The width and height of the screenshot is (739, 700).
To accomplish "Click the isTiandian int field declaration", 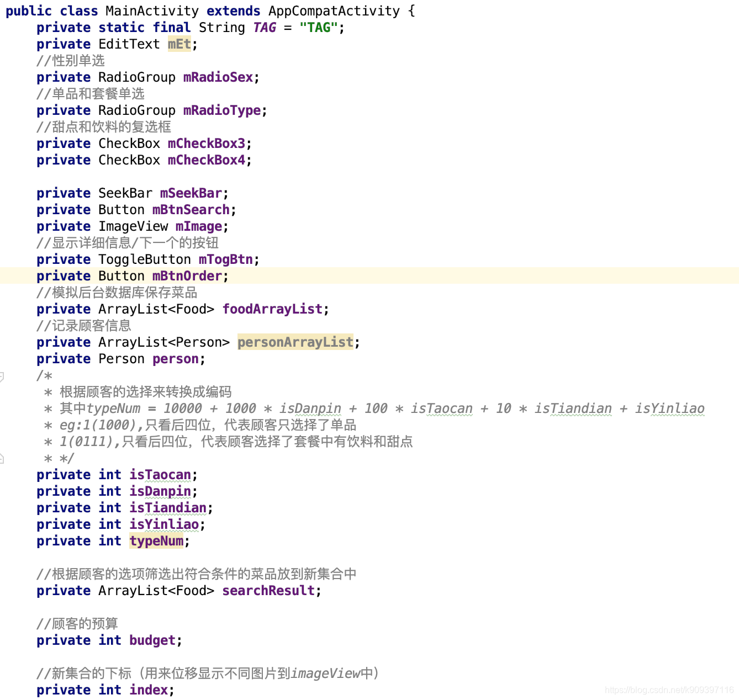I will [168, 508].
